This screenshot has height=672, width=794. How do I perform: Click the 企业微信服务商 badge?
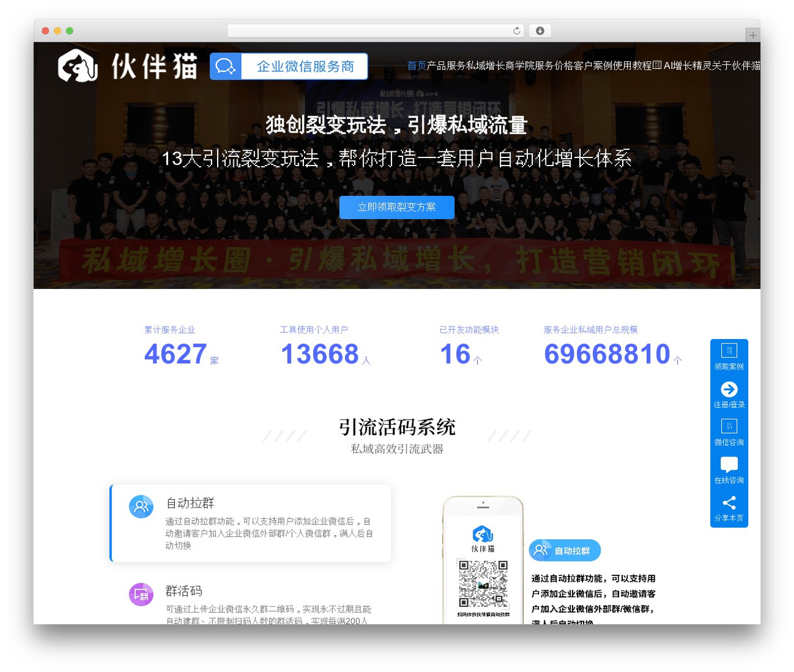[x=289, y=66]
